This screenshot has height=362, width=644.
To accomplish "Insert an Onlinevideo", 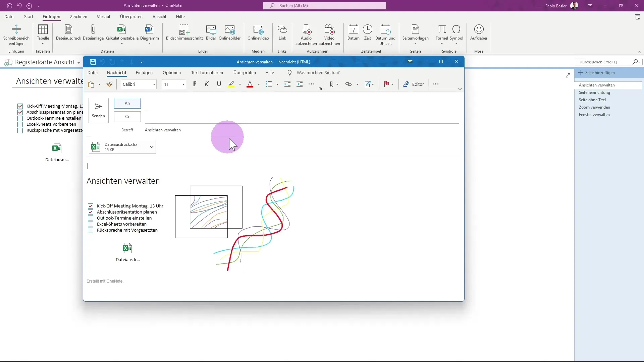I will point(258,33).
